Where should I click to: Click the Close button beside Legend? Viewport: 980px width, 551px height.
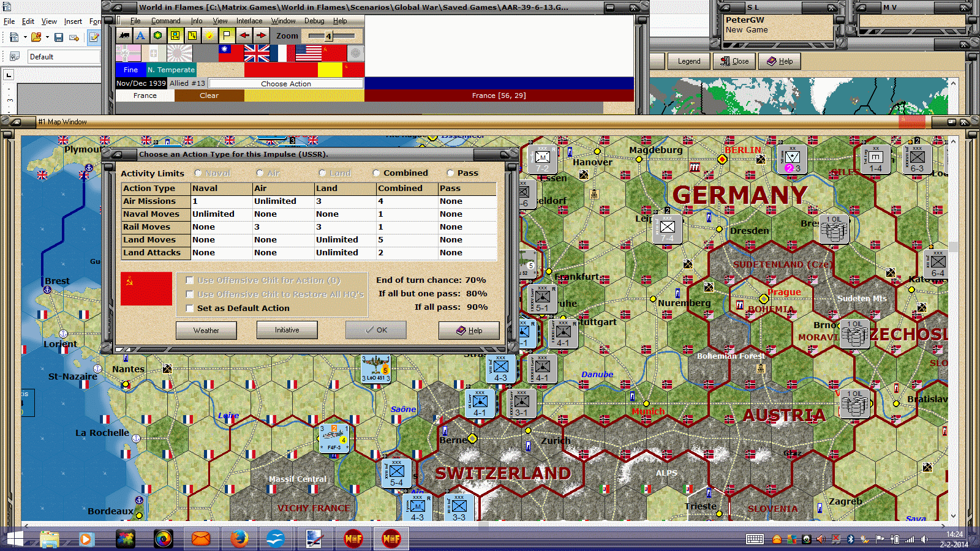tap(734, 61)
